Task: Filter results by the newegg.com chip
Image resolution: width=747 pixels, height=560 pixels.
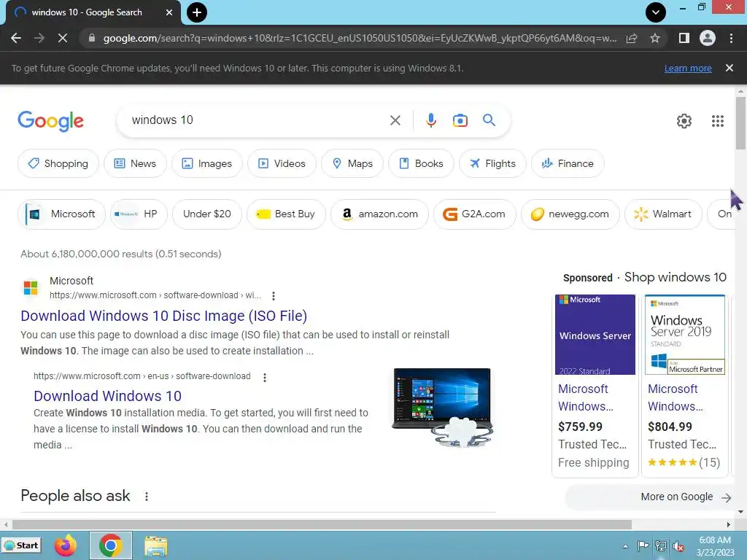Action: pos(570,214)
